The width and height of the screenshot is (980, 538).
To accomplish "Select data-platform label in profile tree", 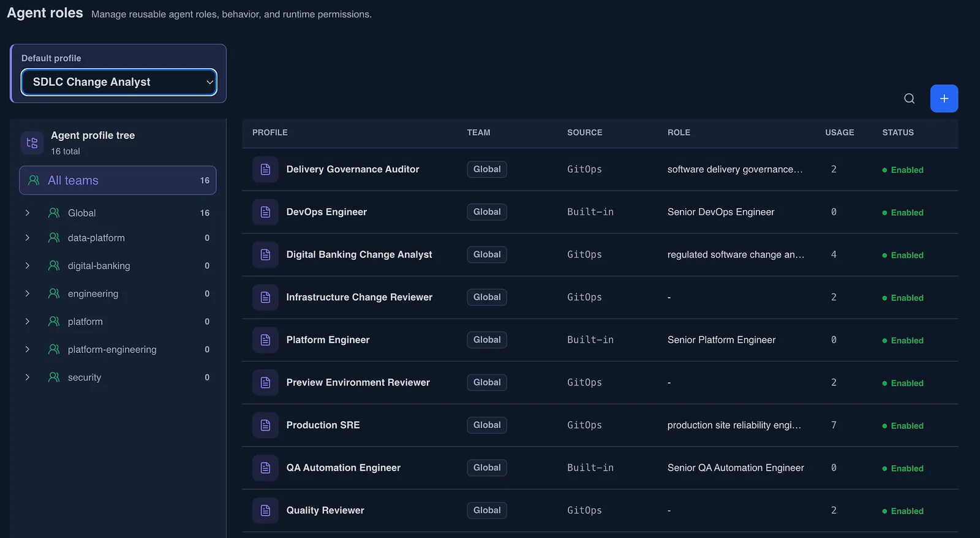I will [x=96, y=238].
